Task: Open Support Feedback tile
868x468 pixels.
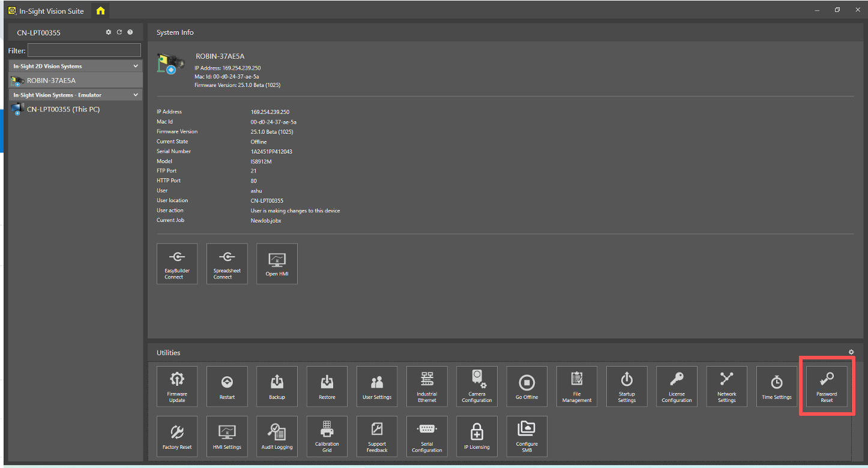Action: click(x=377, y=436)
